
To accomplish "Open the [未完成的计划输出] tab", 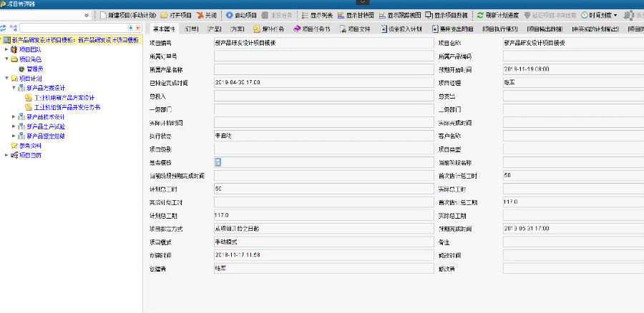I will [595, 29].
